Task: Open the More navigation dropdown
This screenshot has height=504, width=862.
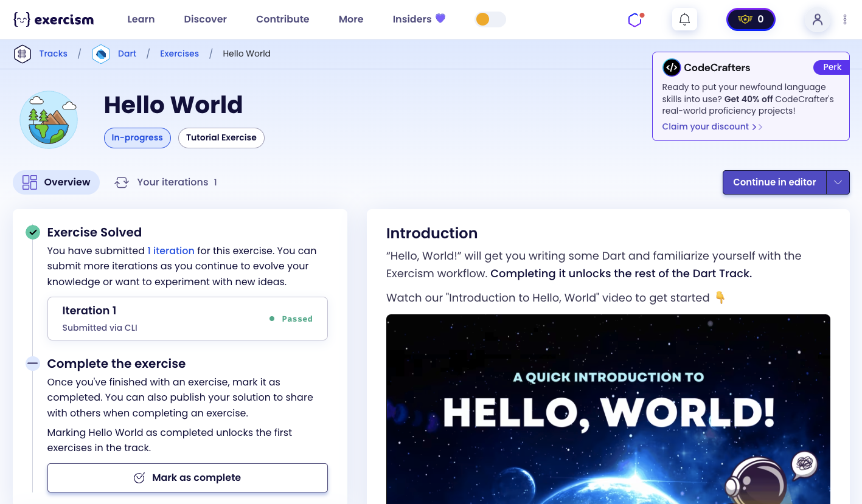Action: click(x=351, y=19)
